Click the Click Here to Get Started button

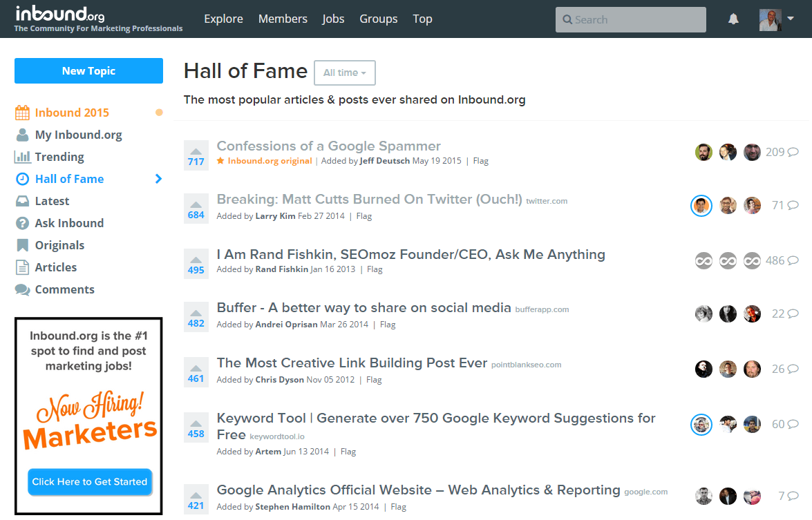(x=90, y=482)
